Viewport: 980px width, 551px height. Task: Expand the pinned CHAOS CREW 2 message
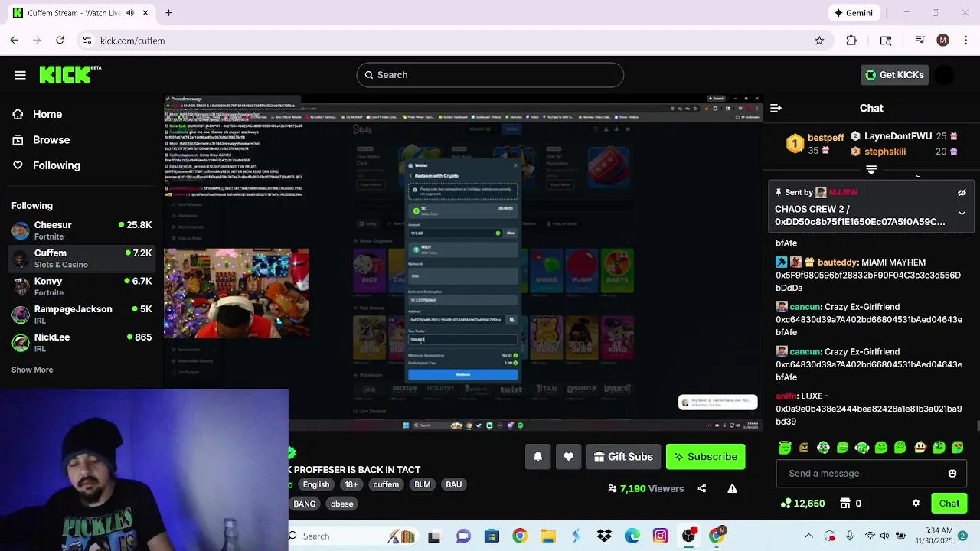point(962,214)
